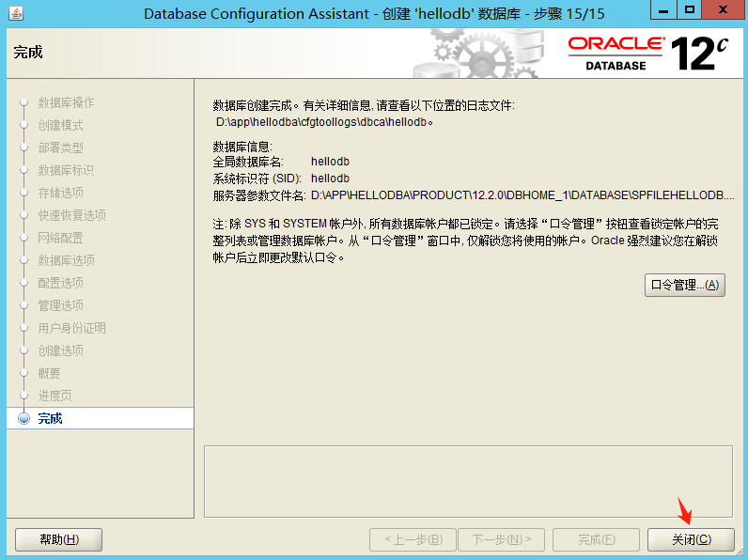The height and width of the screenshot is (560, 748).
Task: Select the 存储选项 step
Action: point(60,193)
